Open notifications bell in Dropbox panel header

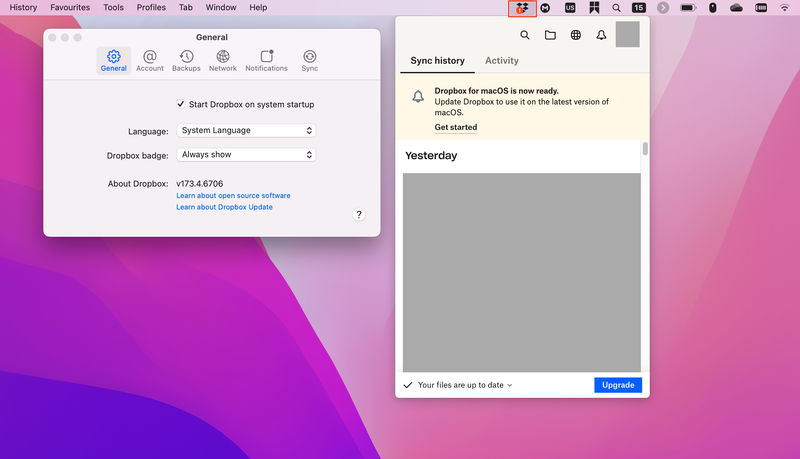tap(602, 35)
